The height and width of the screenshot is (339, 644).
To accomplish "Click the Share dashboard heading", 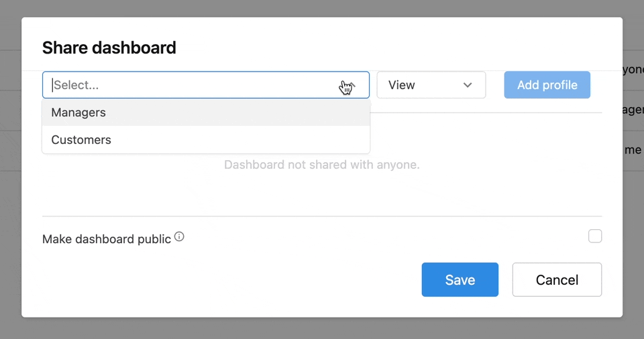I will (109, 48).
